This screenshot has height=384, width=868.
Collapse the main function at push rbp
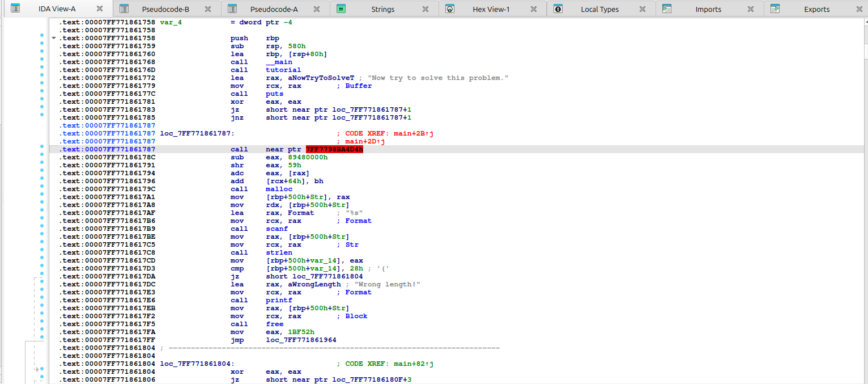click(54, 38)
